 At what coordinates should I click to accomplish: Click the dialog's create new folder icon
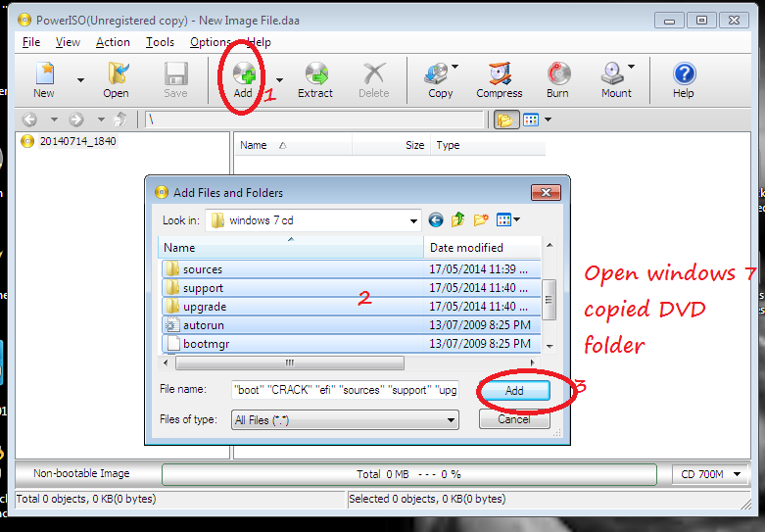[x=481, y=220]
